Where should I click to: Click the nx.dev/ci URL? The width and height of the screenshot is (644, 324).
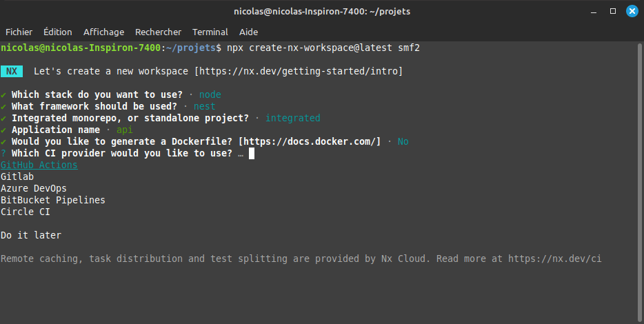pos(554,259)
